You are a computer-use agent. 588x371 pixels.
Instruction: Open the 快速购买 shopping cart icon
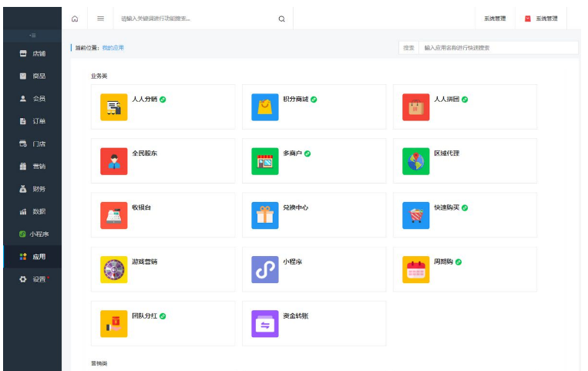click(x=416, y=215)
